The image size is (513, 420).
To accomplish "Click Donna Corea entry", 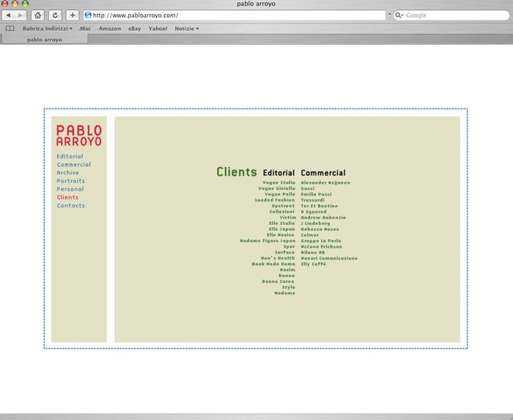I will 278,281.
